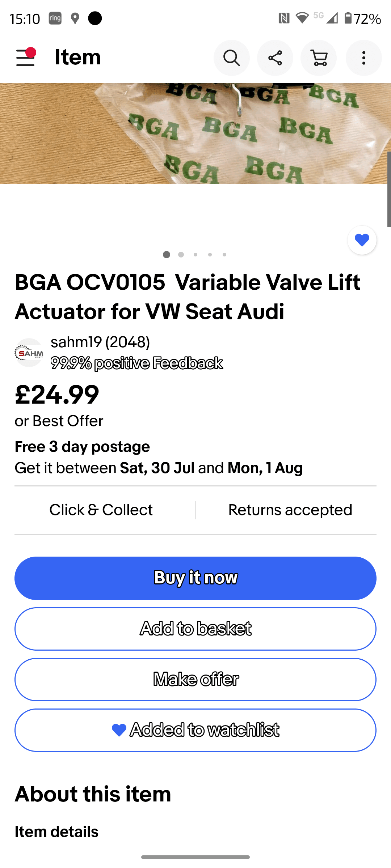Open the three-dot overflow menu
Screen dimensions: 391x868
click(x=363, y=58)
